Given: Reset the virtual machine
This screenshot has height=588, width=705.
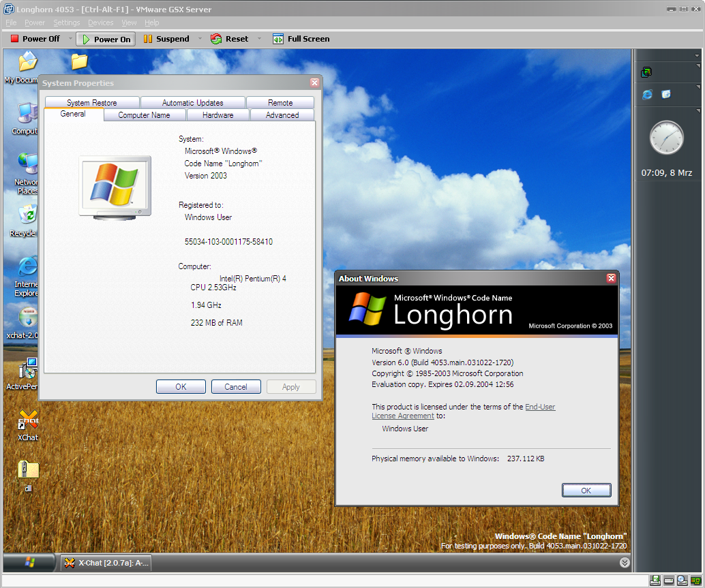Looking at the screenshot, I should click(x=230, y=39).
